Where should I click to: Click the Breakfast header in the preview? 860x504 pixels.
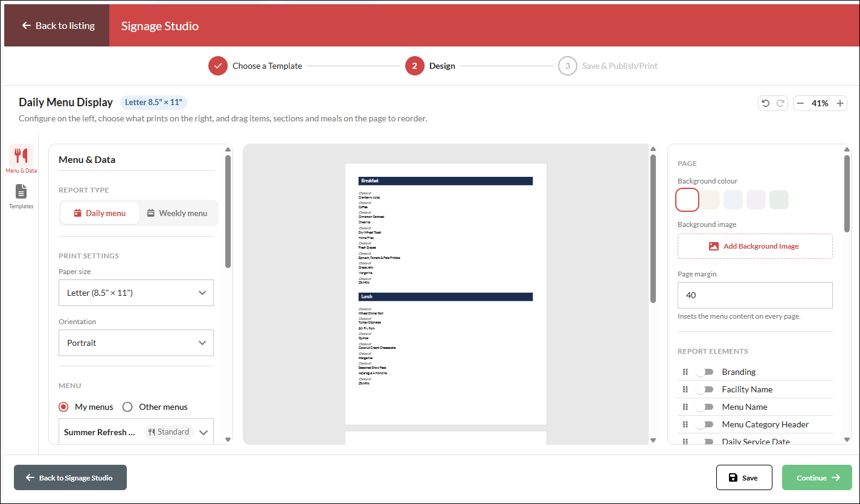coord(446,181)
